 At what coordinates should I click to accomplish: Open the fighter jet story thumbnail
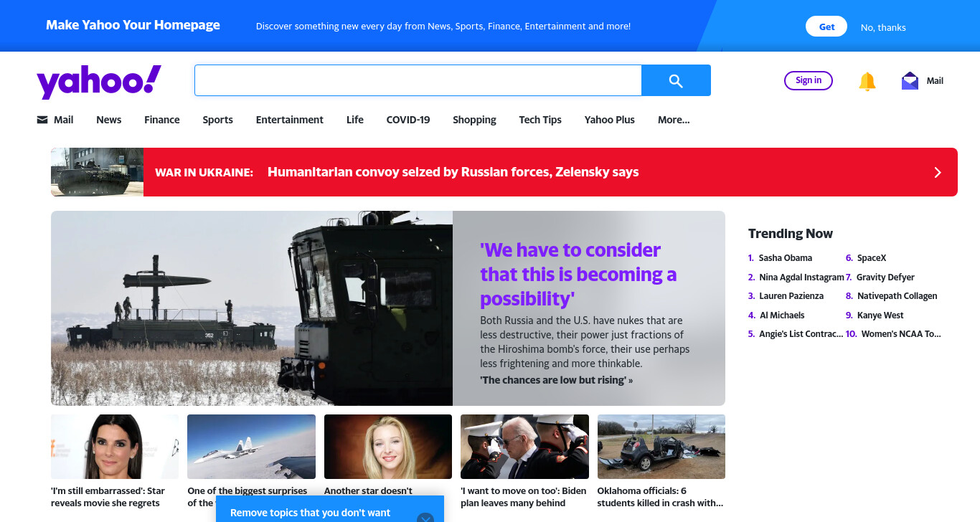coord(251,447)
